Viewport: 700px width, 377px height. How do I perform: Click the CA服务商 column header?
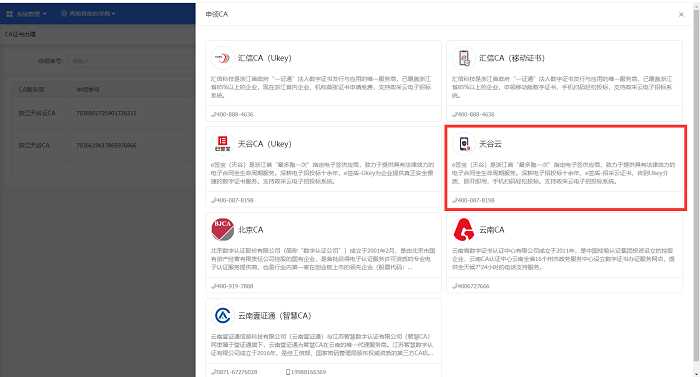click(x=31, y=89)
